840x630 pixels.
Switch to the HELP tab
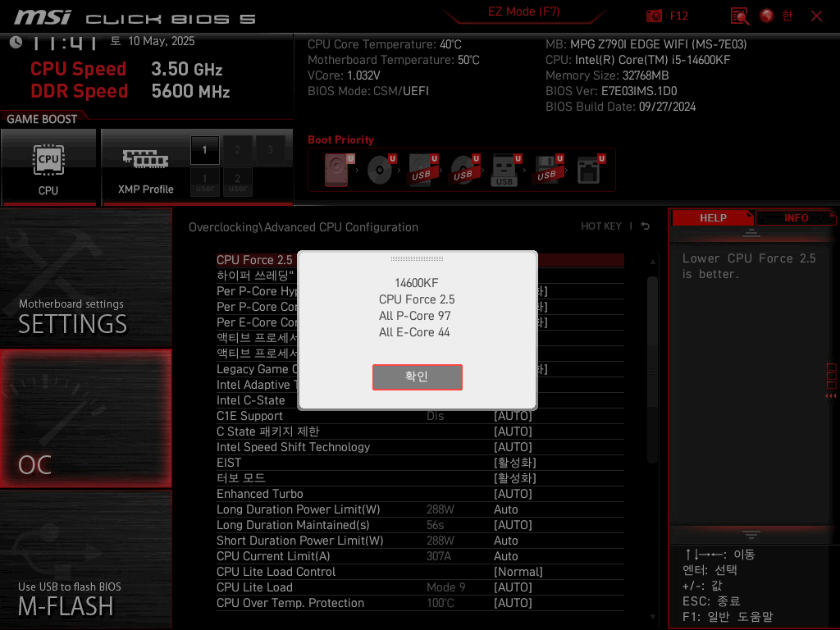[x=713, y=218]
